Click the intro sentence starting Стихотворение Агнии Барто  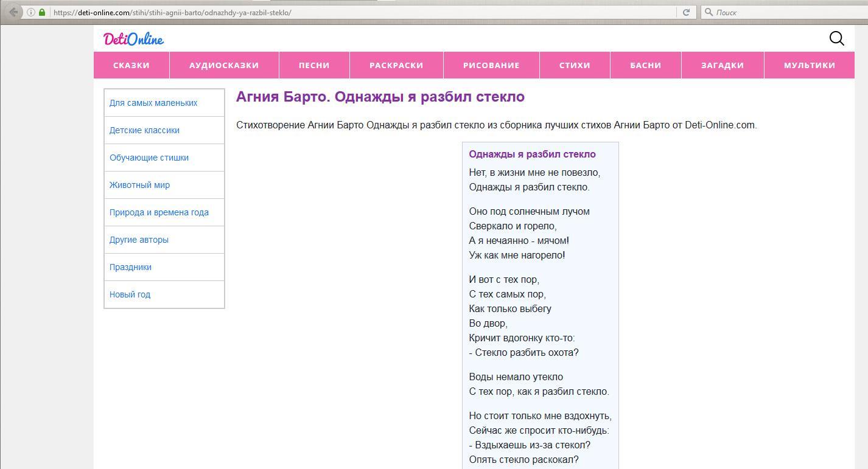pos(497,125)
